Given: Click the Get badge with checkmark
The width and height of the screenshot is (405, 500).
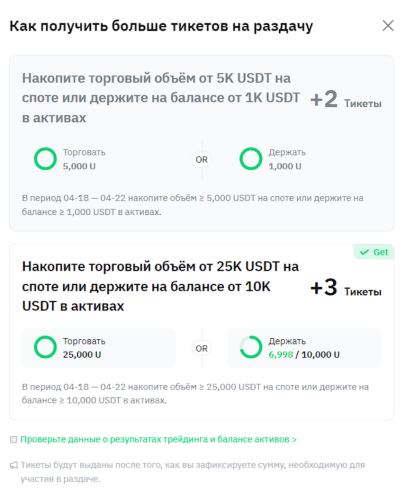Looking at the screenshot, I should coord(374,252).
